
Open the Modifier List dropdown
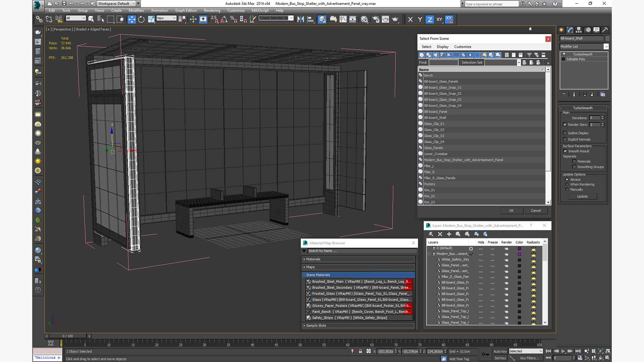(606, 47)
